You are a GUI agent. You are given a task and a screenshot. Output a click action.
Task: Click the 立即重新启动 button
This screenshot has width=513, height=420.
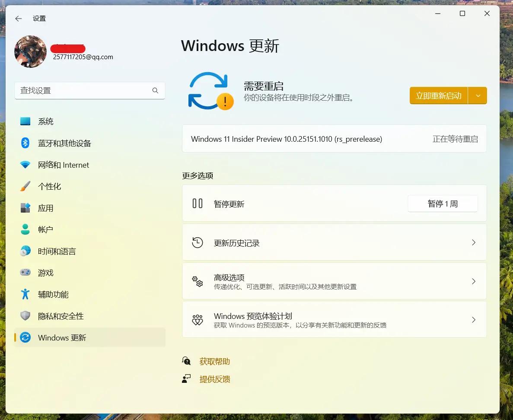[x=438, y=95]
